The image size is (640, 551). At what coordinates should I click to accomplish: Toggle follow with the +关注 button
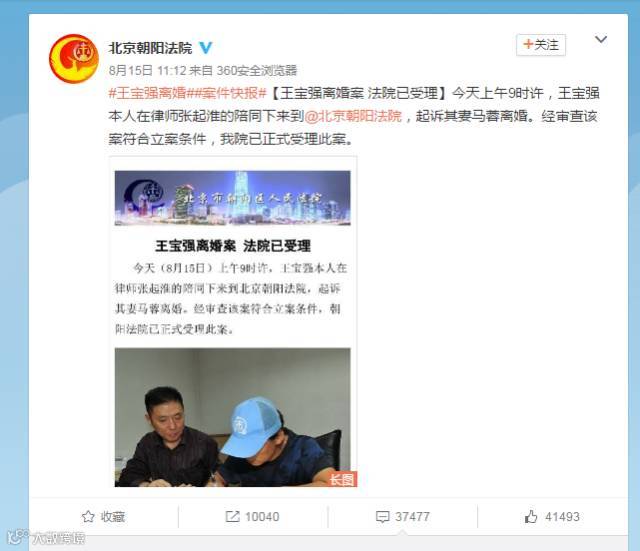541,44
